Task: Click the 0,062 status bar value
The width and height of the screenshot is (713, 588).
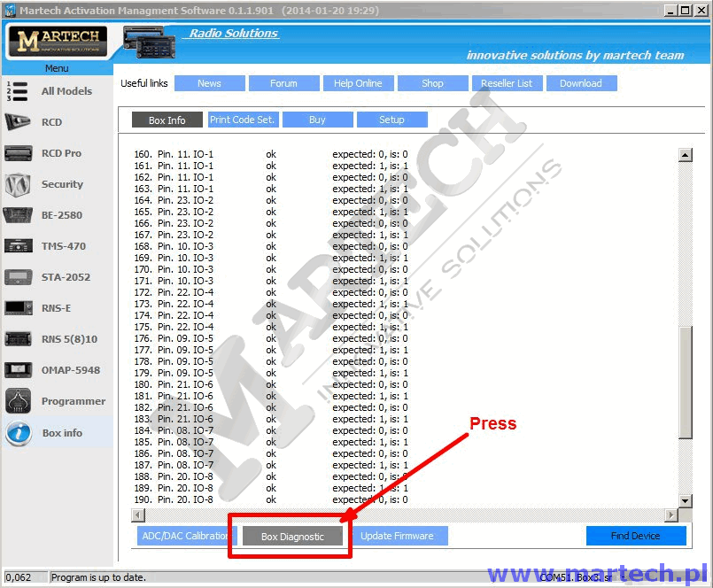Action: coord(19,577)
